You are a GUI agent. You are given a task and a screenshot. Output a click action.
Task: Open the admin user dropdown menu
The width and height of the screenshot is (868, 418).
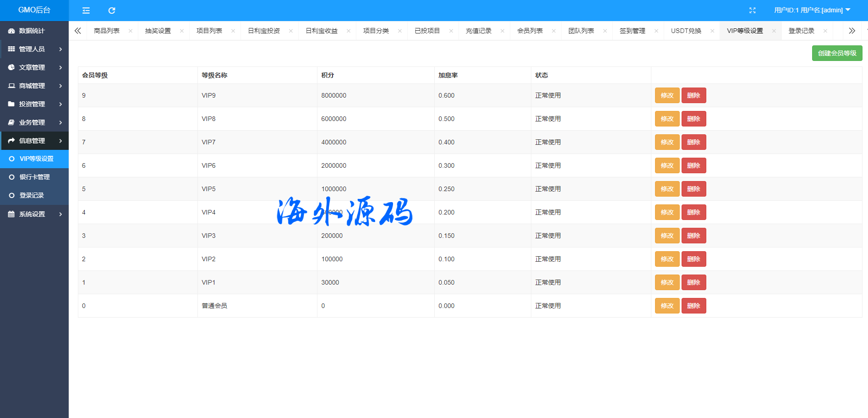click(x=812, y=10)
